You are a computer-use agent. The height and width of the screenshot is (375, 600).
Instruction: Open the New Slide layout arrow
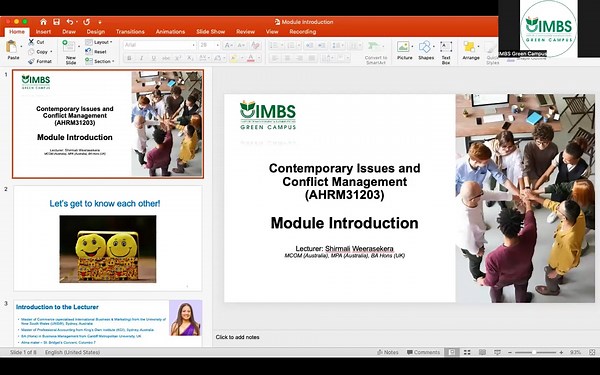(79, 47)
